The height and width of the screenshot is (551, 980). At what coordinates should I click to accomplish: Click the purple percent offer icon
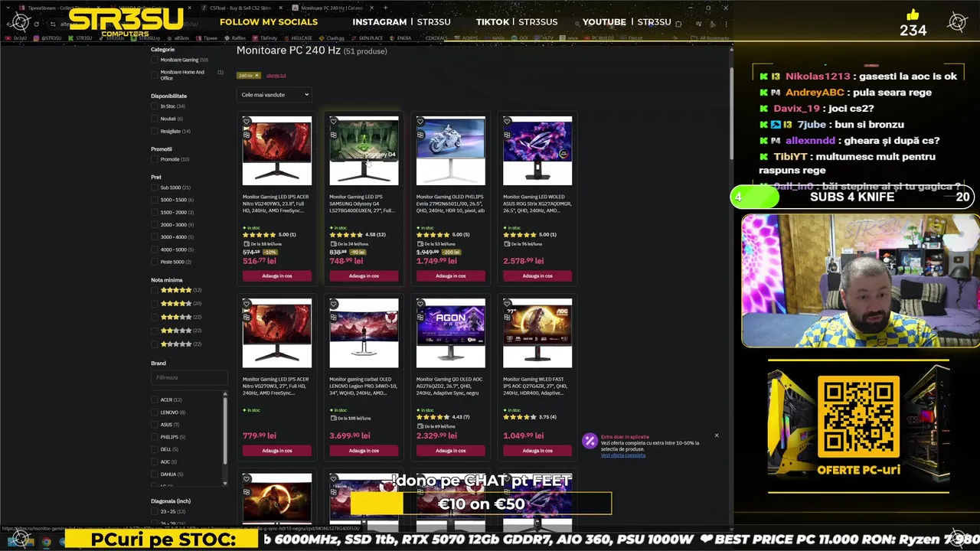[590, 441]
